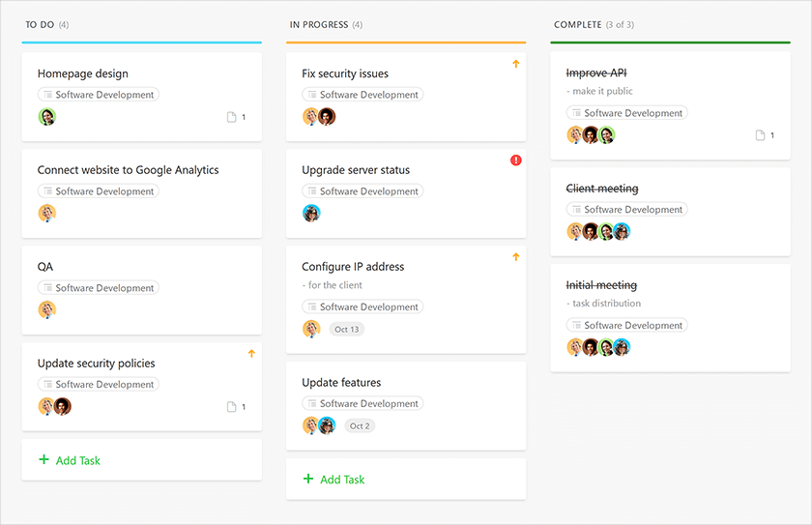Open the QA task title
Image resolution: width=812 pixels, height=525 pixels.
(45, 267)
